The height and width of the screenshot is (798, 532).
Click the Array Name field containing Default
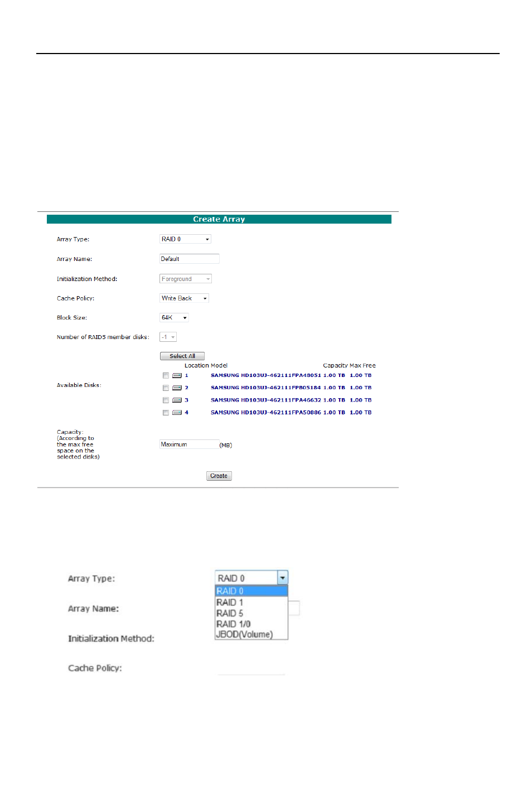(190, 259)
